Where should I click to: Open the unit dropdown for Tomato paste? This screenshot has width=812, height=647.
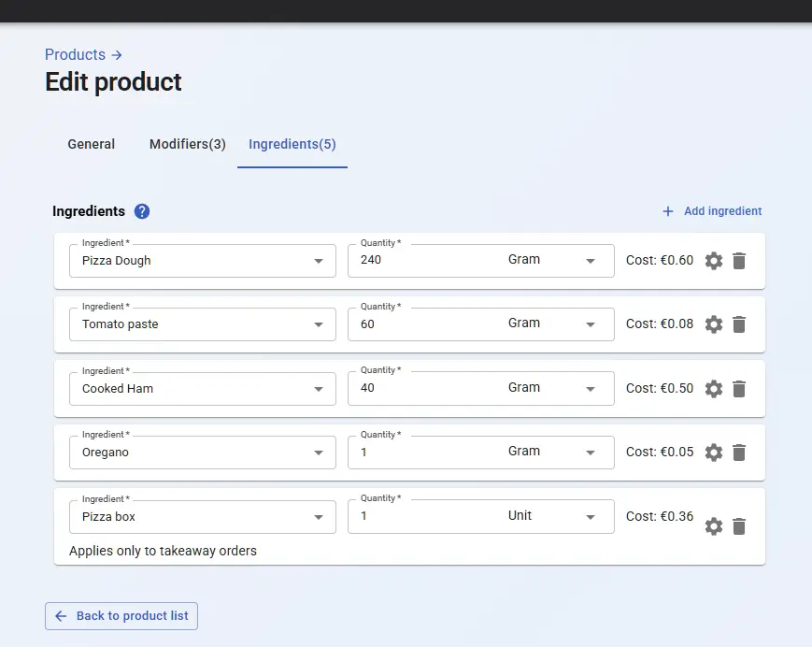590,324
